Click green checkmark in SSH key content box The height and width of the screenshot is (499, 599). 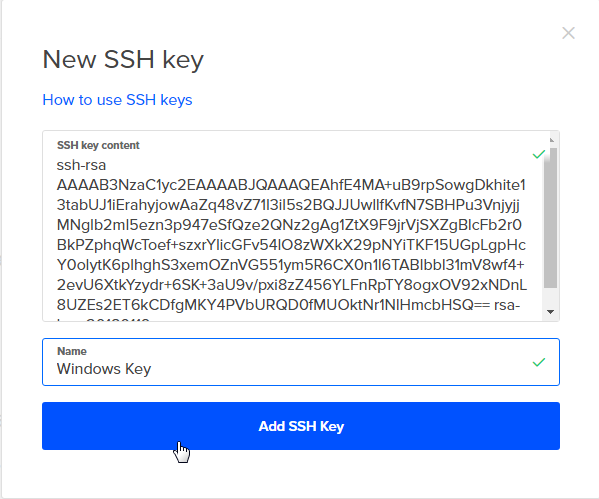pyautogui.click(x=539, y=154)
